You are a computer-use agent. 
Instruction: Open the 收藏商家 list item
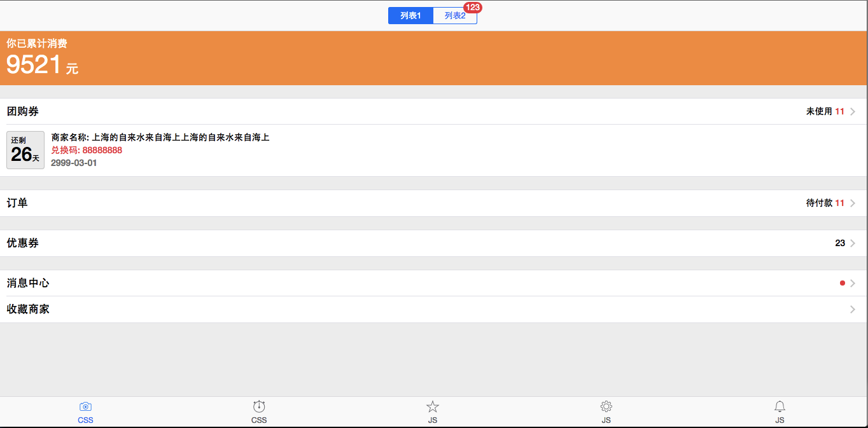28,310
